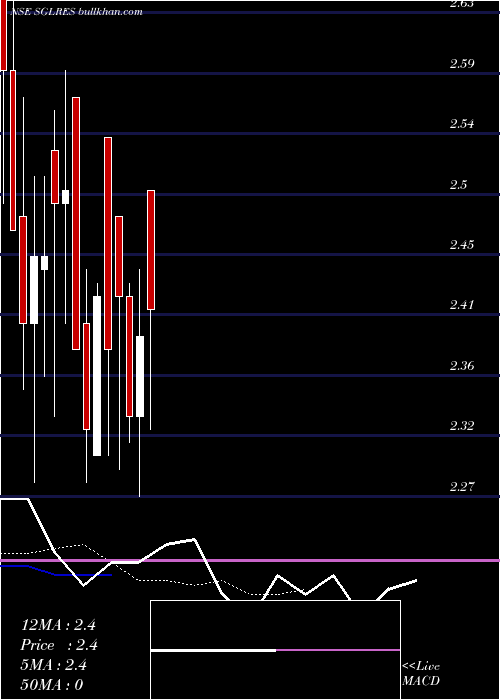500x700 pixels.
Task: Click the 2.36 price axis label
Action: (462, 366)
